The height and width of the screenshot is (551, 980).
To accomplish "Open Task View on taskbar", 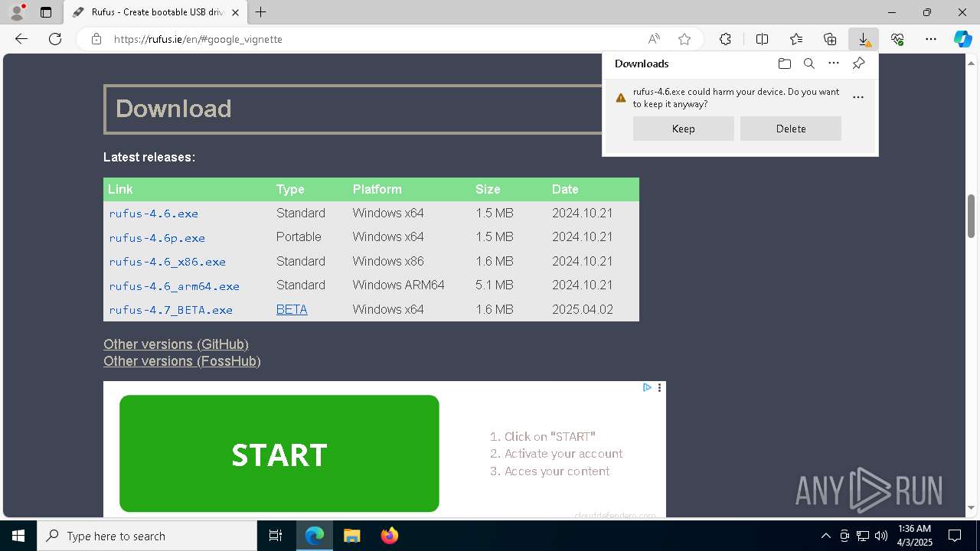I will click(x=276, y=536).
